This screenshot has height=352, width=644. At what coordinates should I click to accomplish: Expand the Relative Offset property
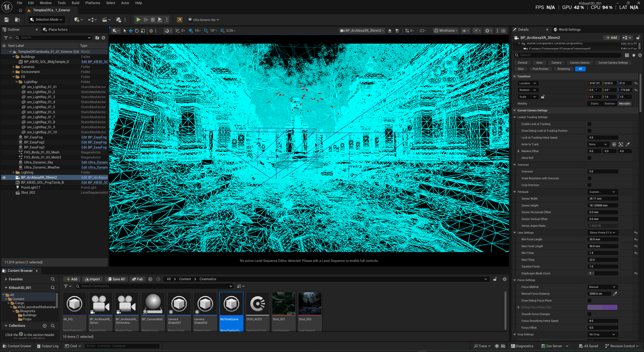pyautogui.click(x=518, y=151)
